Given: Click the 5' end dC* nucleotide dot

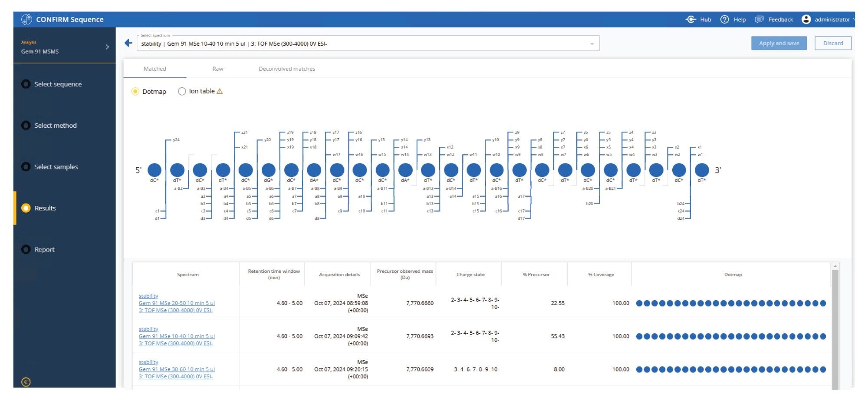Looking at the screenshot, I should pyautogui.click(x=155, y=170).
